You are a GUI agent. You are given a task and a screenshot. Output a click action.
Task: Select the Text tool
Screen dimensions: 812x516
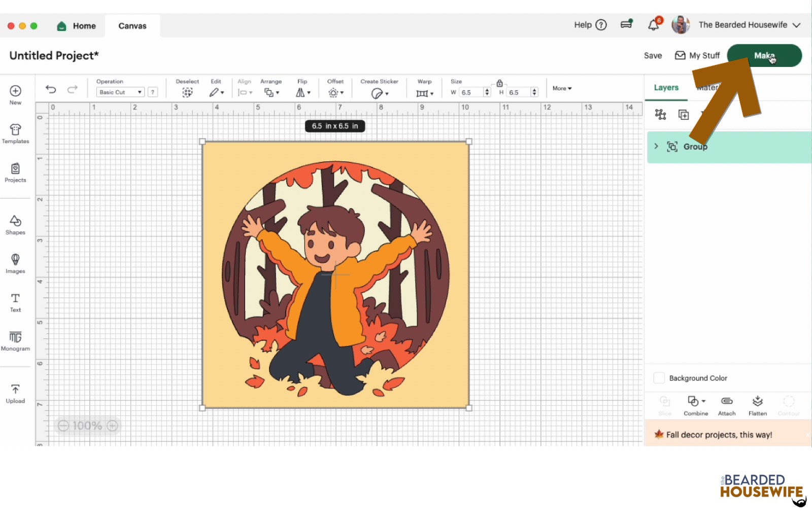pyautogui.click(x=15, y=302)
